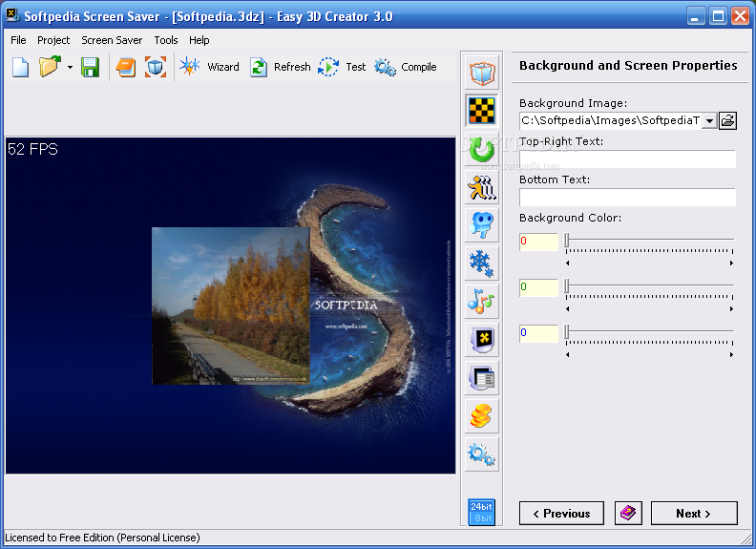Launch the Wizard from toolbar
The height and width of the screenshot is (549, 756).
[x=209, y=67]
